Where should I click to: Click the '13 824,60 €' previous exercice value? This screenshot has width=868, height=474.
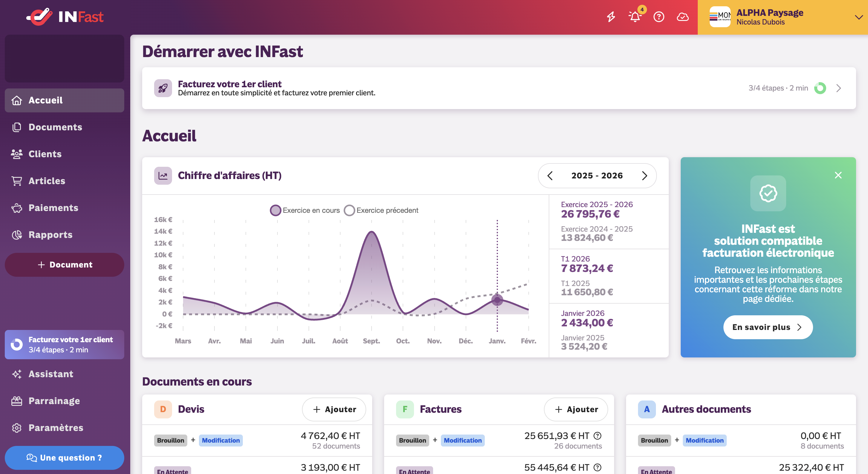pyautogui.click(x=587, y=238)
